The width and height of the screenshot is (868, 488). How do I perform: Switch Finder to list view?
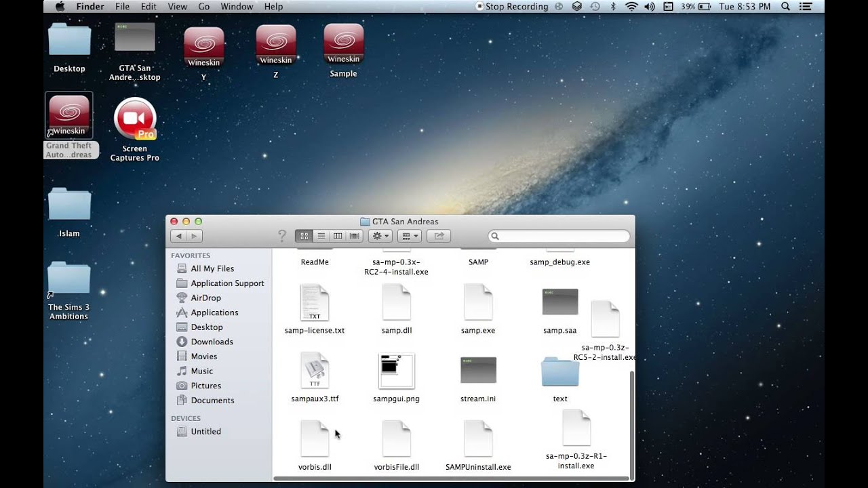(x=321, y=236)
